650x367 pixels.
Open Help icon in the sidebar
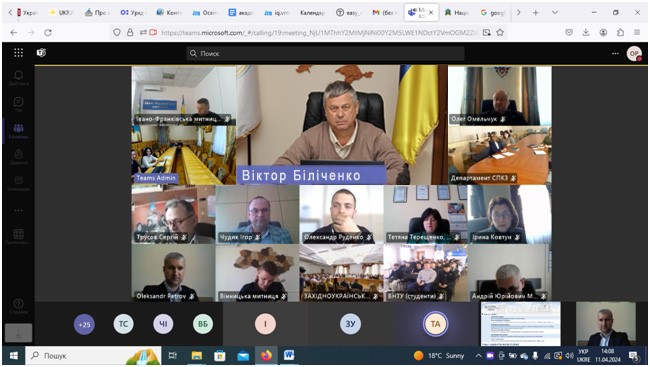click(18, 306)
